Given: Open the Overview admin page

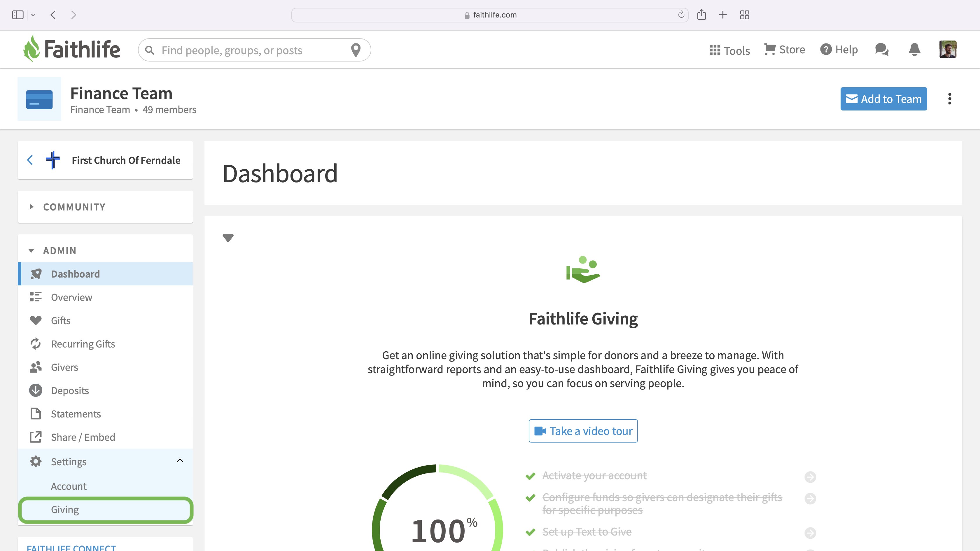Looking at the screenshot, I should point(105,297).
